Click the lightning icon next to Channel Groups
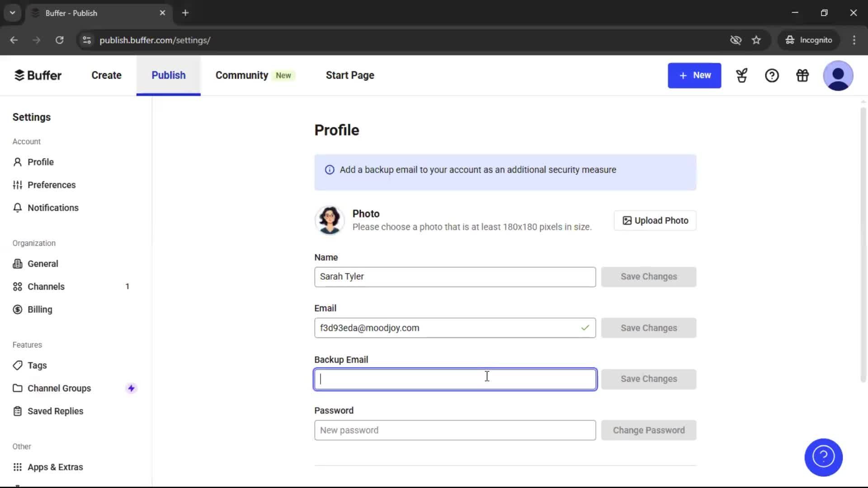868x488 pixels. click(131, 388)
